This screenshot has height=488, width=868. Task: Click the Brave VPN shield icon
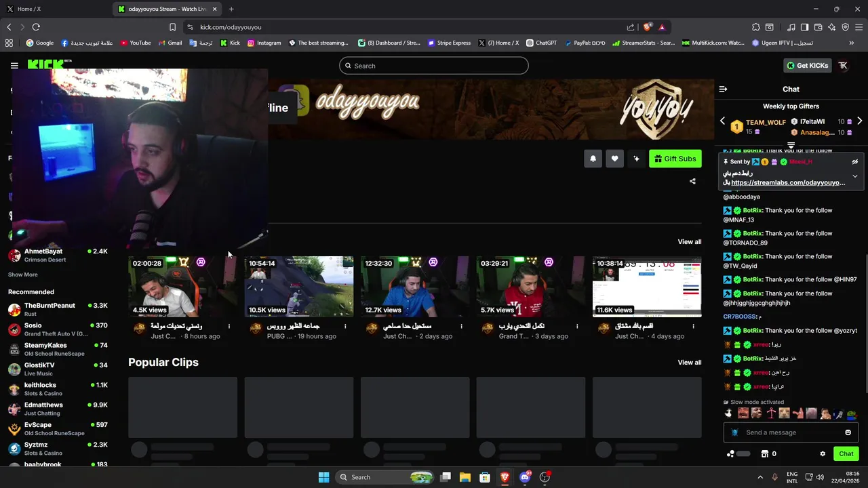pyautogui.click(x=846, y=27)
